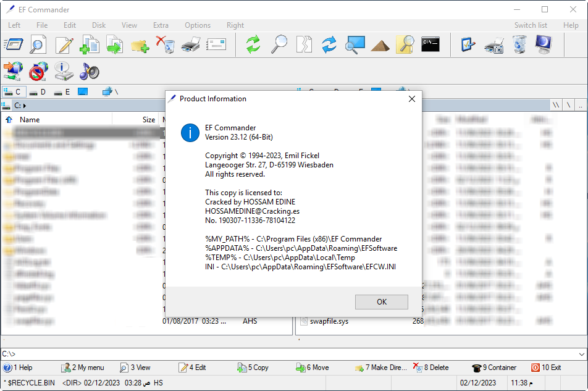Select the desktop drive button in left panel
The height and width of the screenshot is (391, 588).
(83, 92)
